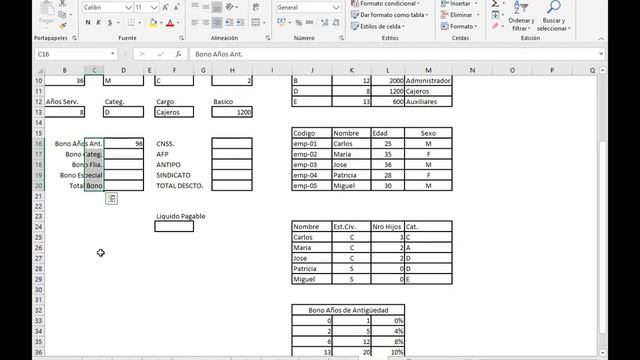The width and height of the screenshot is (640, 360).
Task: Click the Decrease Indent icon
Action: 229,22
